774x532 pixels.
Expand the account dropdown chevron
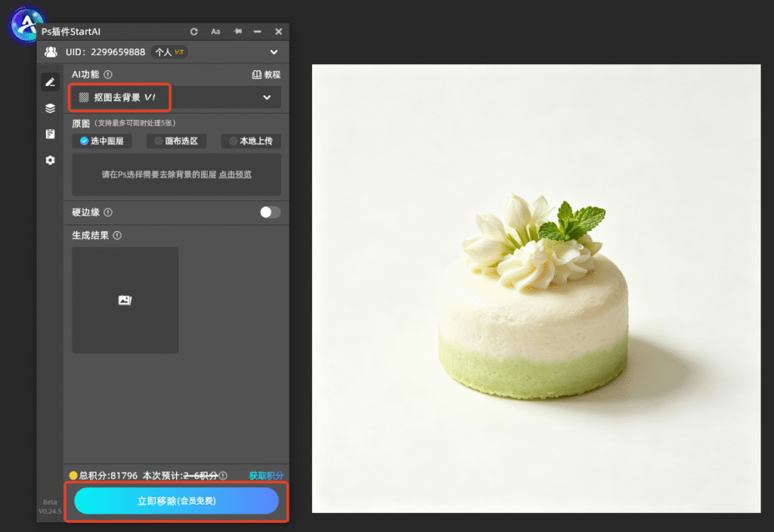(274, 52)
